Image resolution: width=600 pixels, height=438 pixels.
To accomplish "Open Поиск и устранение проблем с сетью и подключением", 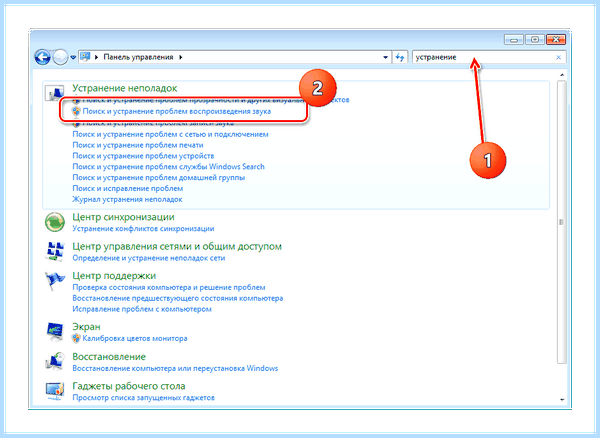I will [x=170, y=134].
